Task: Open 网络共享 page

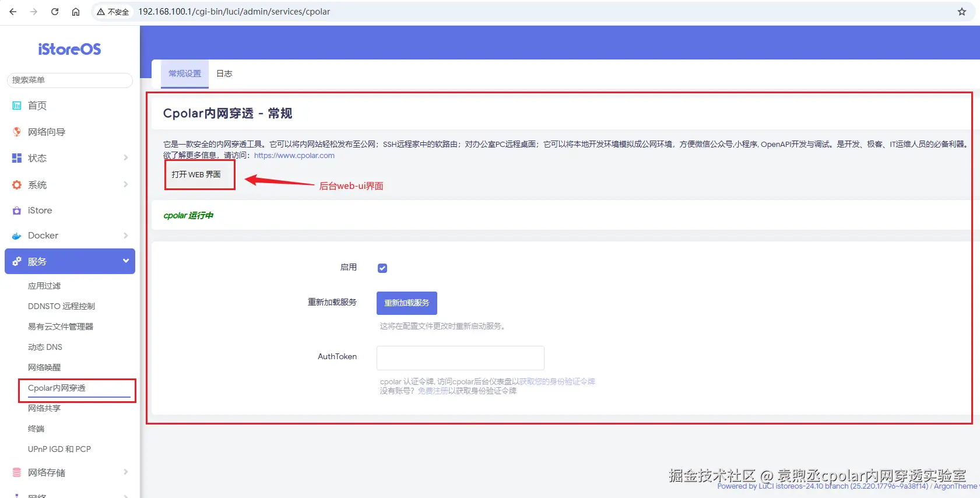Action: point(44,408)
